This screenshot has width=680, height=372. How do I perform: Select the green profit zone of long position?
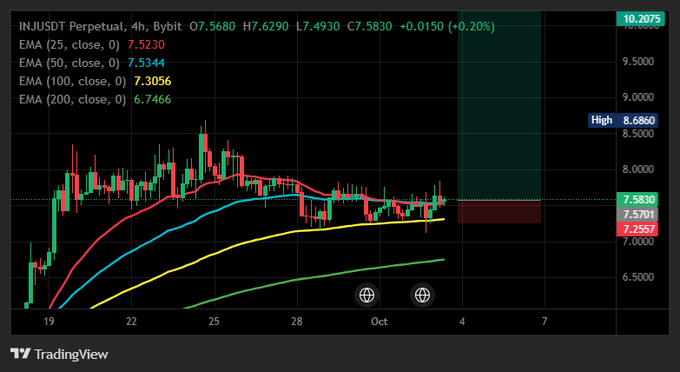(x=499, y=105)
